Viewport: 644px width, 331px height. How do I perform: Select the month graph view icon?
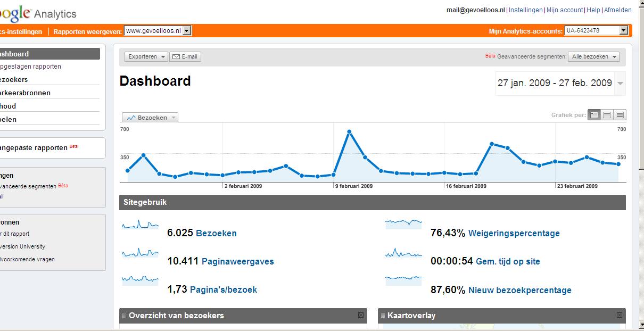tap(620, 114)
